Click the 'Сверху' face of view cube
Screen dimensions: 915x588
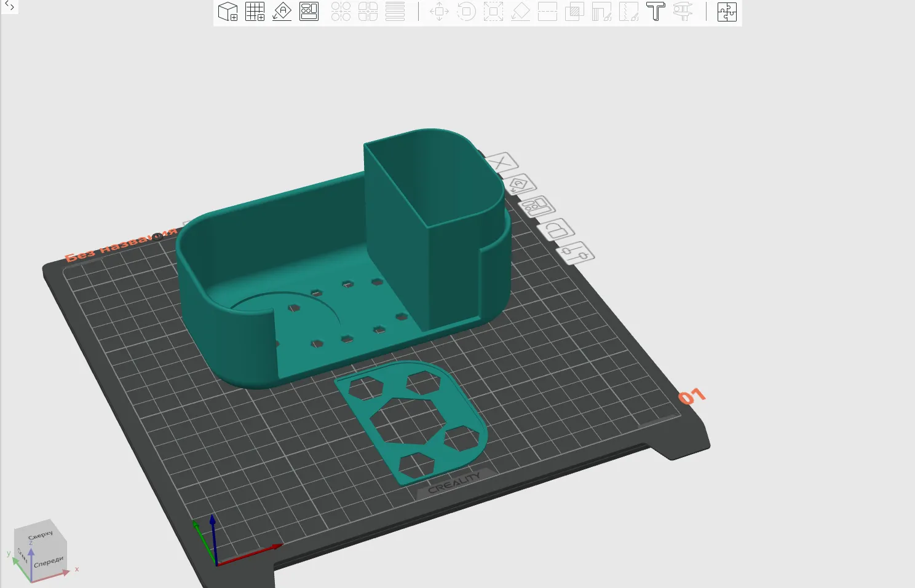[x=41, y=535]
